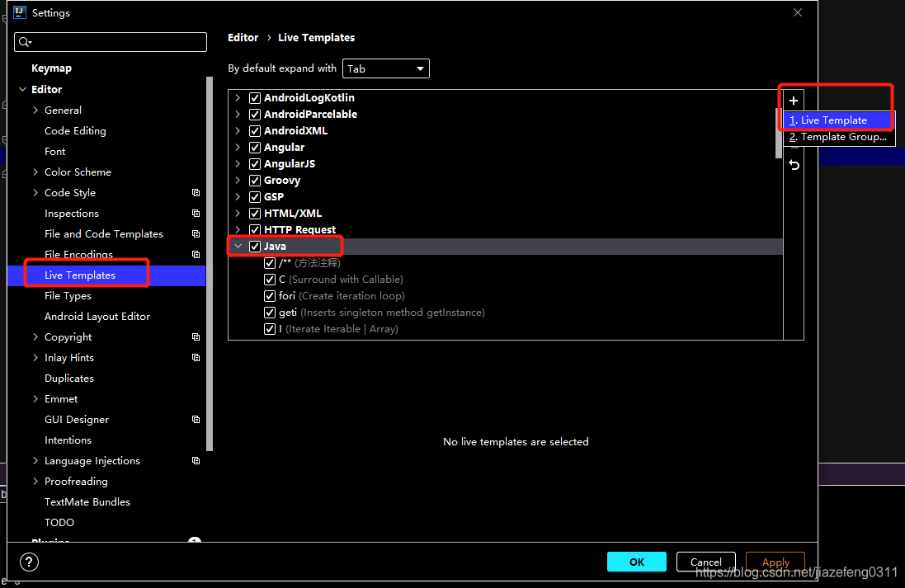Expand the Emmet settings node

tap(35, 398)
